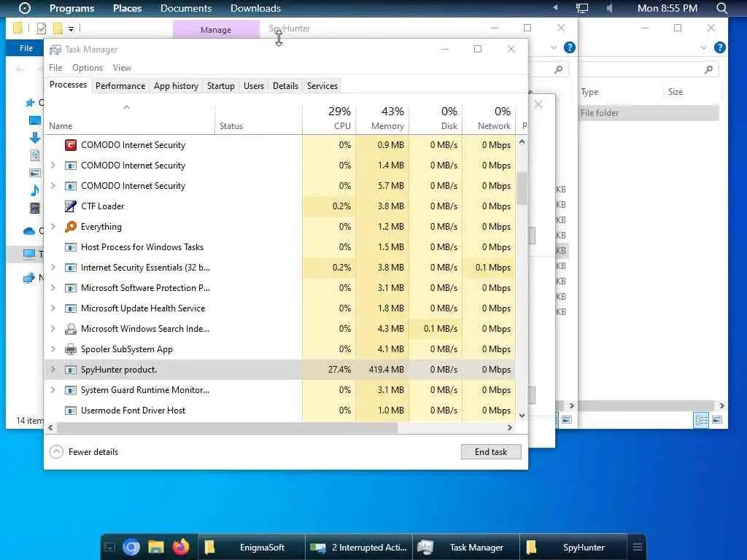Click top panel search magnifier icon

pyautogui.click(x=721, y=8)
